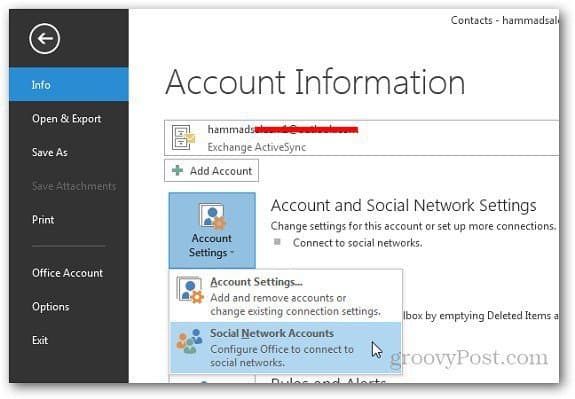The image size is (575, 399).
Task: Click the Social Network Accounts people icon
Action: pos(189,341)
